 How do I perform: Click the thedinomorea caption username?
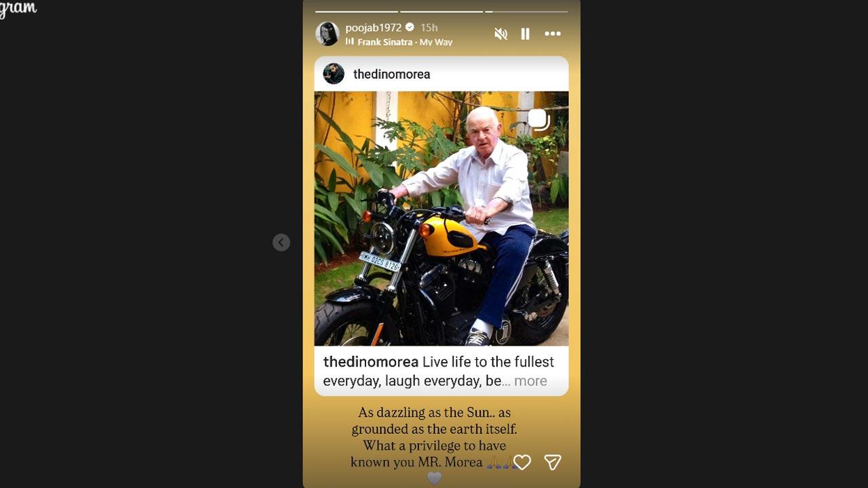(x=371, y=362)
